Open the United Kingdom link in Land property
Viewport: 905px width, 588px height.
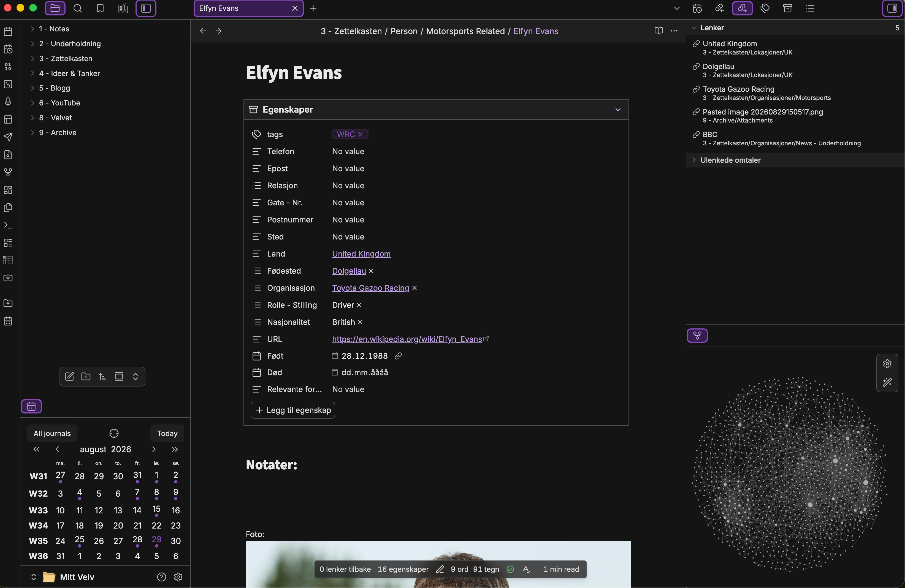coord(361,254)
